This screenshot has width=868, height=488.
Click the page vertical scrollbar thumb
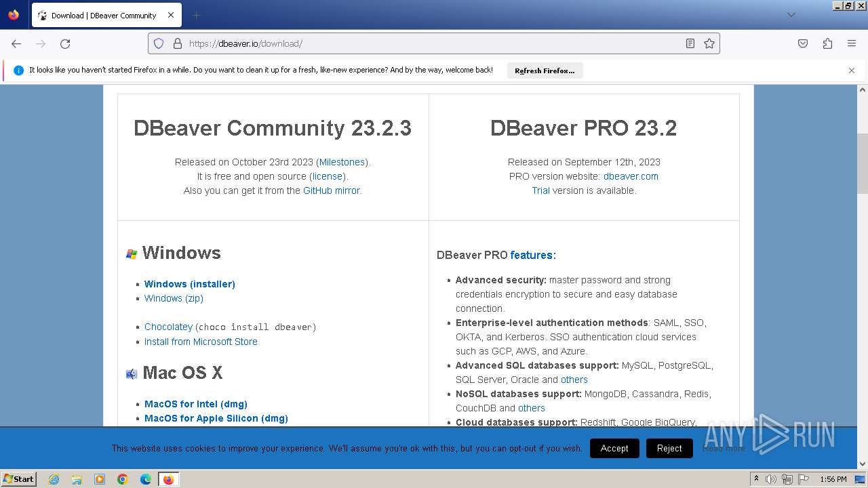[x=863, y=163]
